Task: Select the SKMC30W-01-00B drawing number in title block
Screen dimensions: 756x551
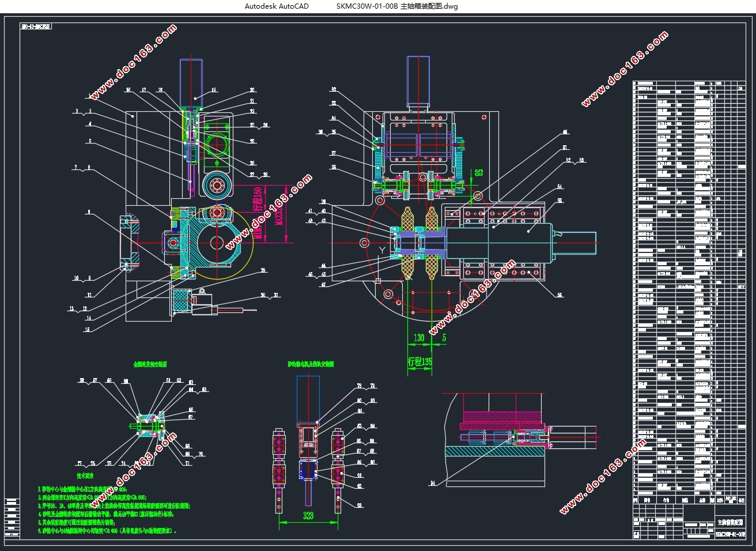Action: (729, 534)
